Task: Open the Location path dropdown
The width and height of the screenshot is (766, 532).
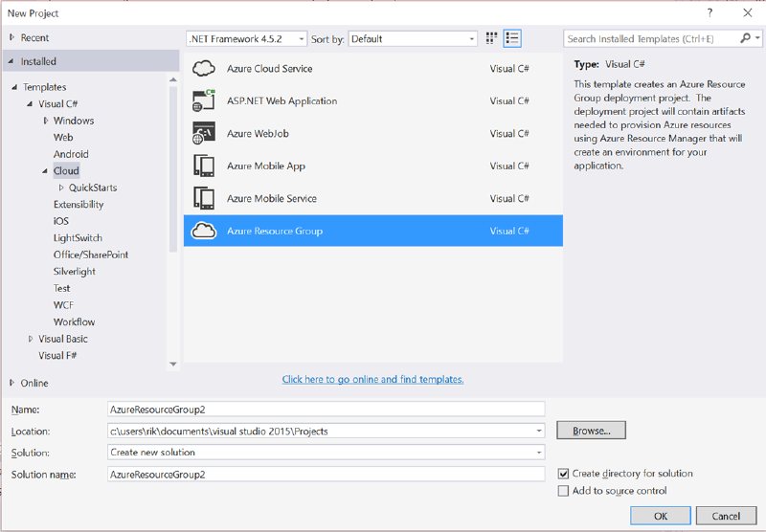Action: (539, 431)
